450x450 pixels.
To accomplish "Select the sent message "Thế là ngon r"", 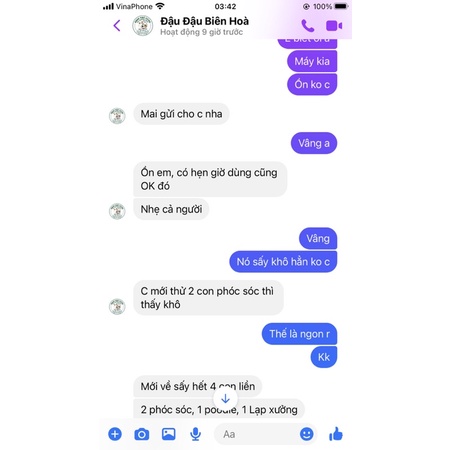I will 299,334.
